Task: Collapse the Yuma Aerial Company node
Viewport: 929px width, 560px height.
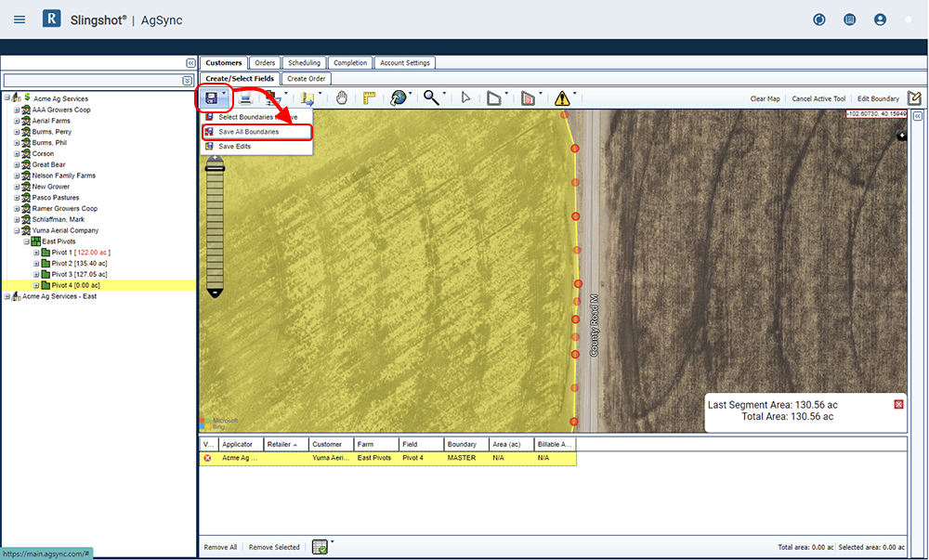Action: pos(17,231)
